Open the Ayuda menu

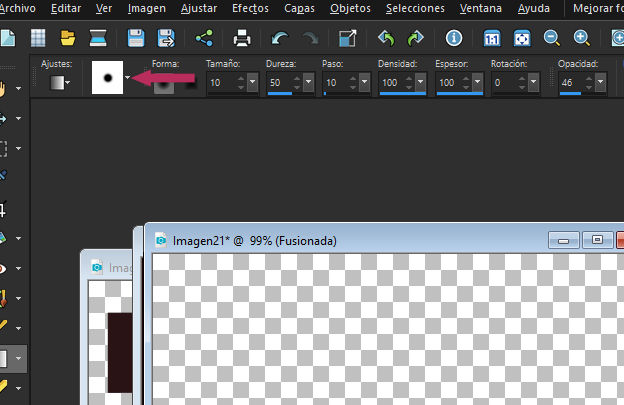pyautogui.click(x=534, y=8)
